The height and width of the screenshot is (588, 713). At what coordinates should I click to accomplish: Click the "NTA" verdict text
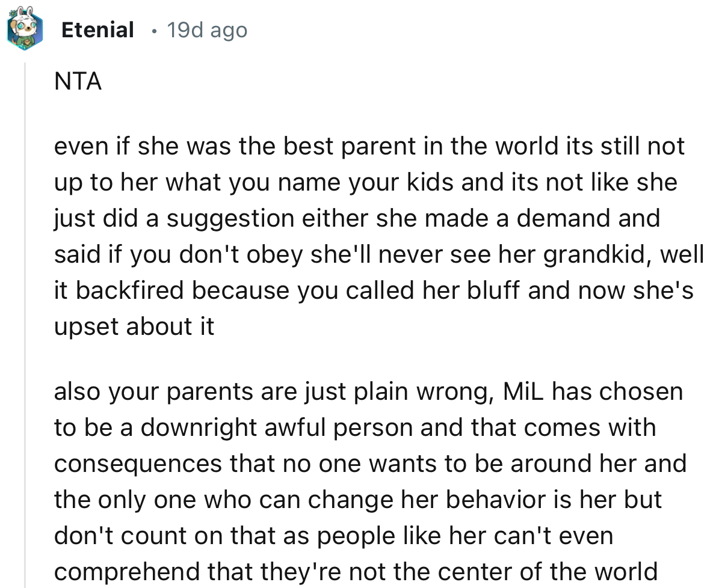(x=78, y=81)
